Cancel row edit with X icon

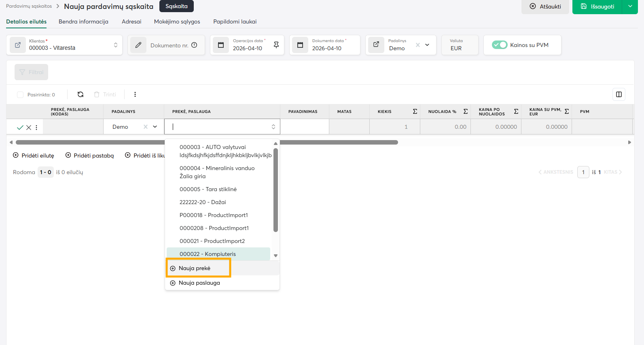29,127
